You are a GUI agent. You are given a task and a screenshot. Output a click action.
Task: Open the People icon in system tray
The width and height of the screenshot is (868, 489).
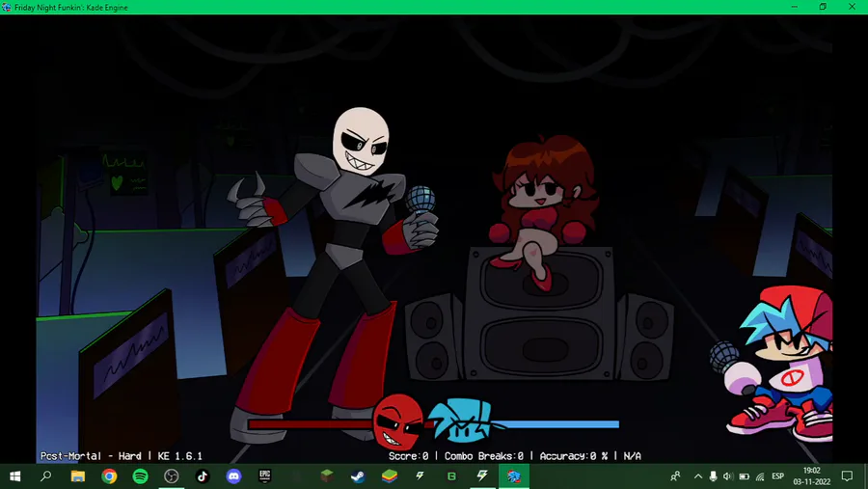tap(675, 476)
